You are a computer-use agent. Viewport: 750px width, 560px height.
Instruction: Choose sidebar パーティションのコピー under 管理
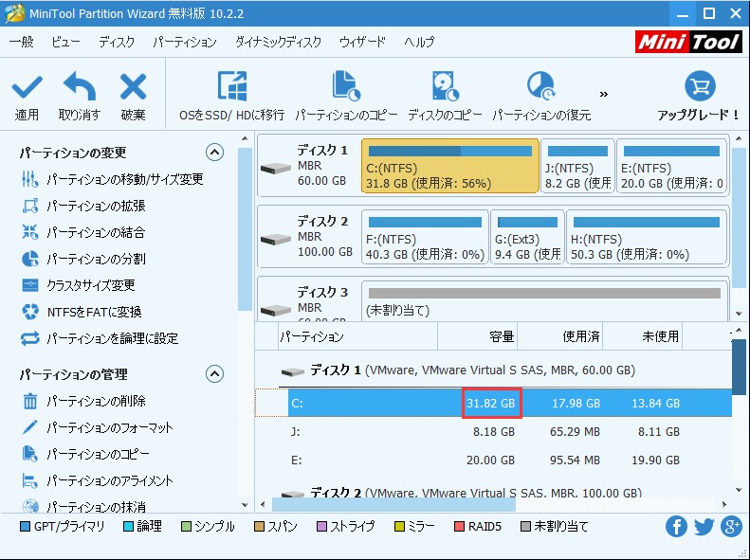[x=85, y=454]
